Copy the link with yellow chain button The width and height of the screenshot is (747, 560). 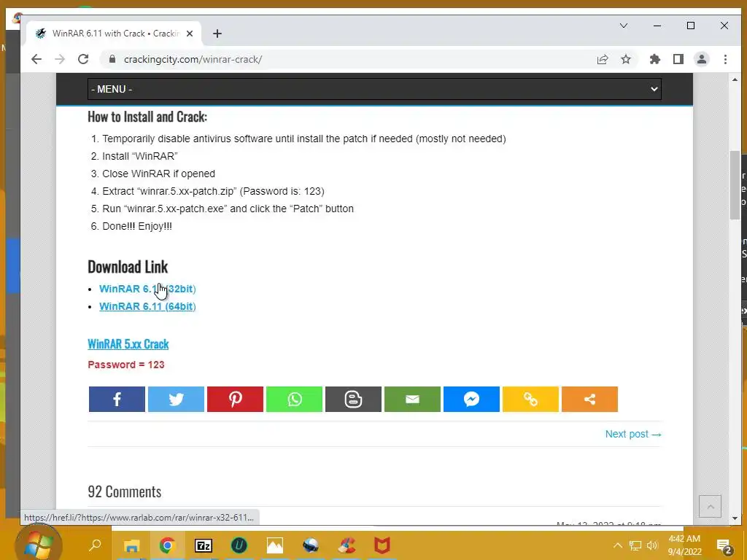(530, 399)
